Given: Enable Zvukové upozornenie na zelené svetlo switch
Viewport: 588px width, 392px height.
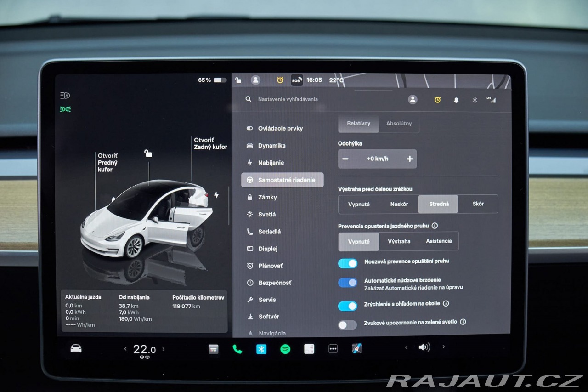Looking at the screenshot, I should (348, 325).
